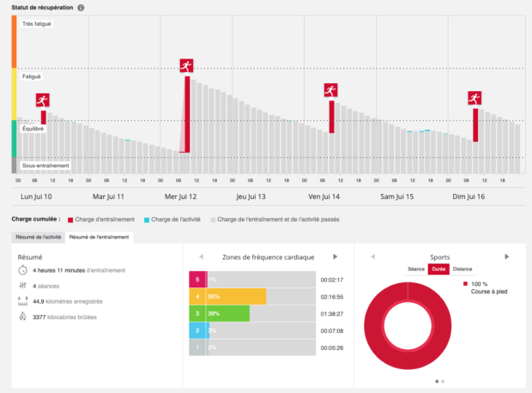The width and height of the screenshot is (532, 393).
Task: Select the Distance toggle in Sports panel
Action: click(462, 269)
